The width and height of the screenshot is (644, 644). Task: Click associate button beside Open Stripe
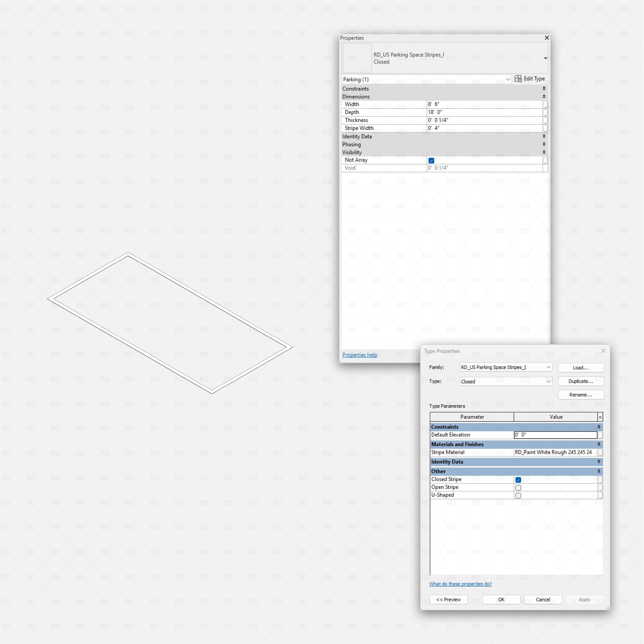pyautogui.click(x=600, y=487)
